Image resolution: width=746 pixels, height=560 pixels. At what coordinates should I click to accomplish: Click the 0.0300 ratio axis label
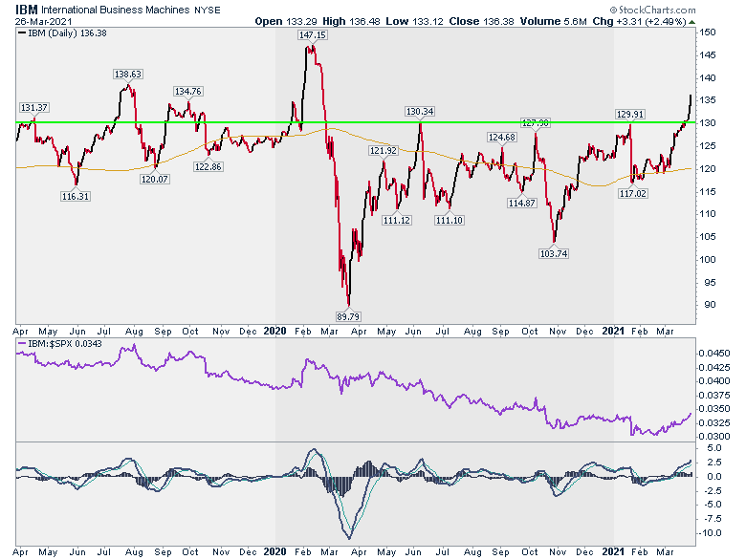click(x=714, y=437)
